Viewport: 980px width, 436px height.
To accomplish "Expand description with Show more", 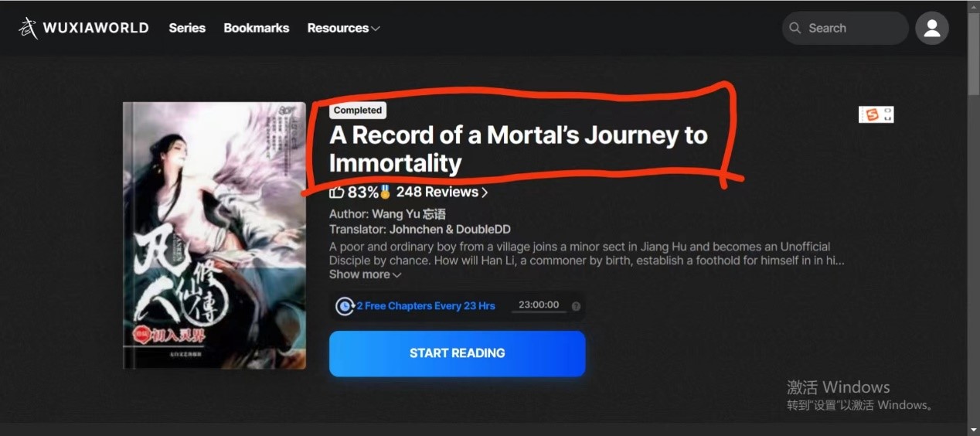I will [x=365, y=274].
